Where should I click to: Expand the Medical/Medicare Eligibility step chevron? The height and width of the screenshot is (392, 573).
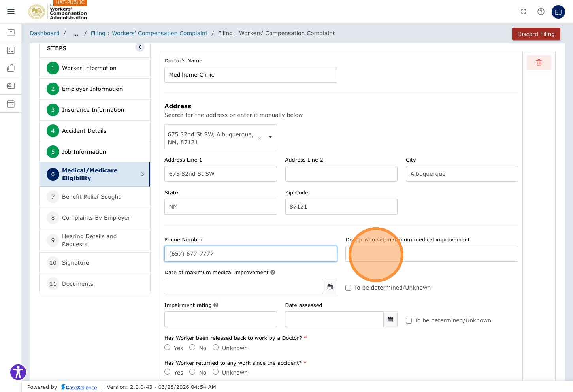143,174
